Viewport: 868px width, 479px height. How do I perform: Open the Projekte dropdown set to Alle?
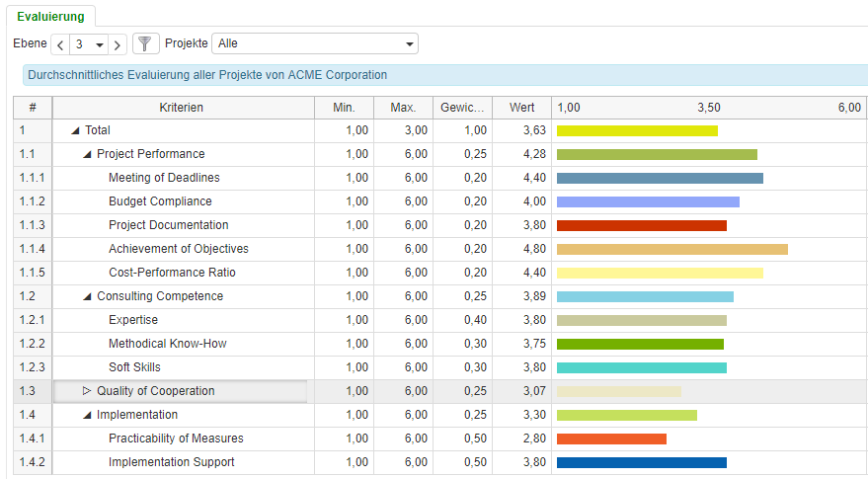[314, 43]
